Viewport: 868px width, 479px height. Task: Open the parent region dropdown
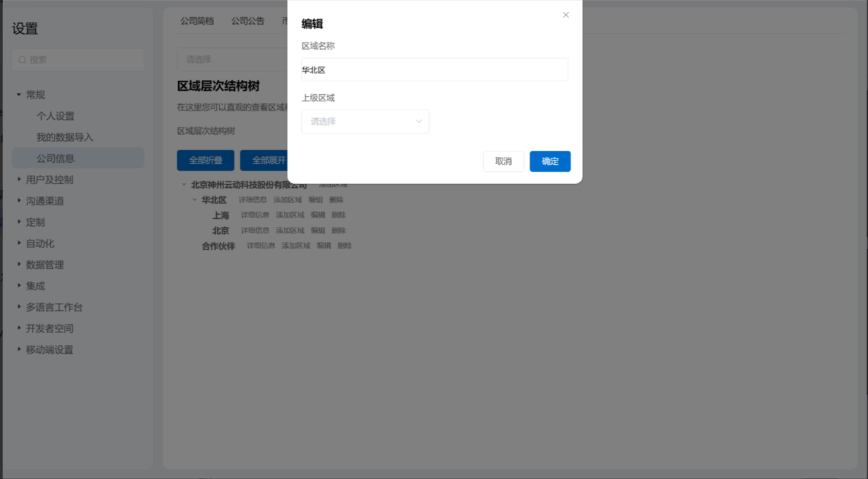[365, 122]
